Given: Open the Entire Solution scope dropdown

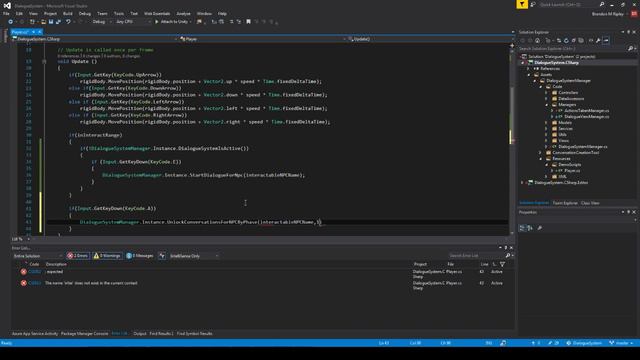Looking at the screenshot, I should 38,256.
